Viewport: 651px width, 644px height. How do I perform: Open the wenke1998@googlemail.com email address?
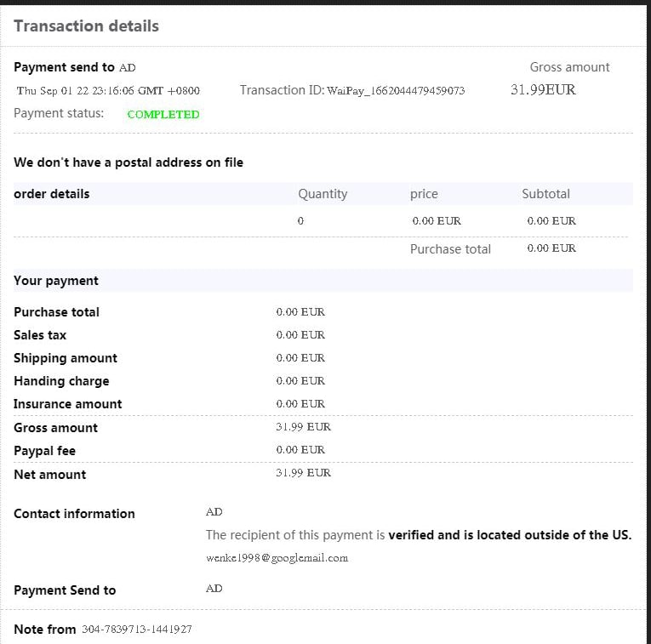point(277,558)
